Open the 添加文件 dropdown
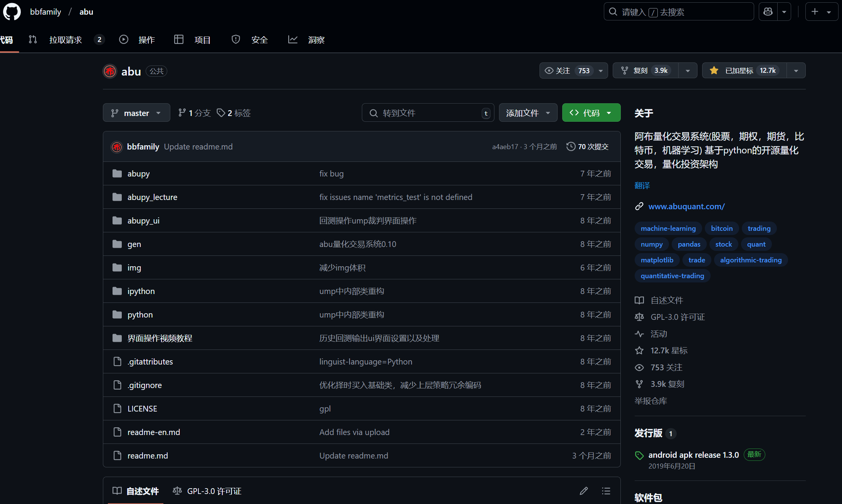The height and width of the screenshot is (504, 842). 528,113
